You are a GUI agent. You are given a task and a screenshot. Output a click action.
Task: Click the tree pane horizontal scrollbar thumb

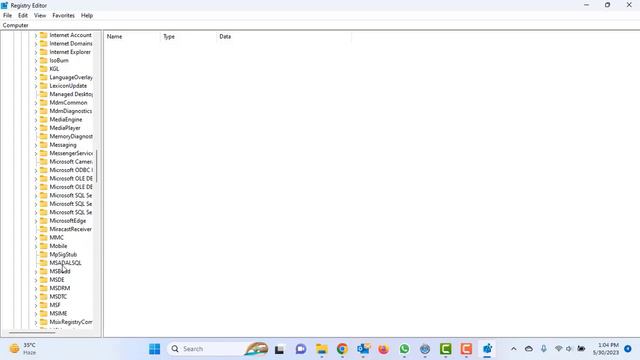(32, 333)
